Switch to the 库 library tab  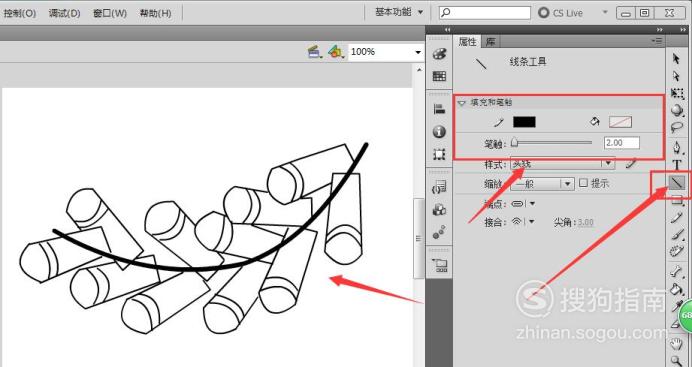(490, 41)
